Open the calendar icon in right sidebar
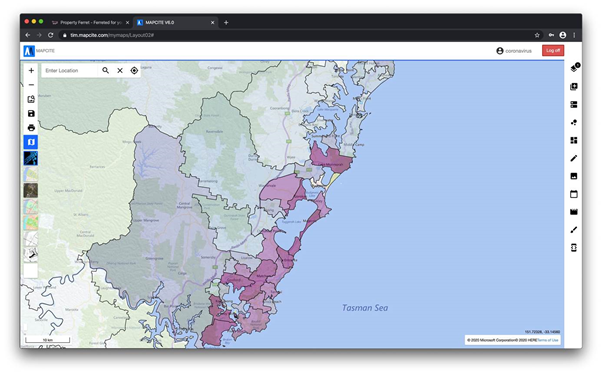This screenshot has height=375, width=602. 574,194
